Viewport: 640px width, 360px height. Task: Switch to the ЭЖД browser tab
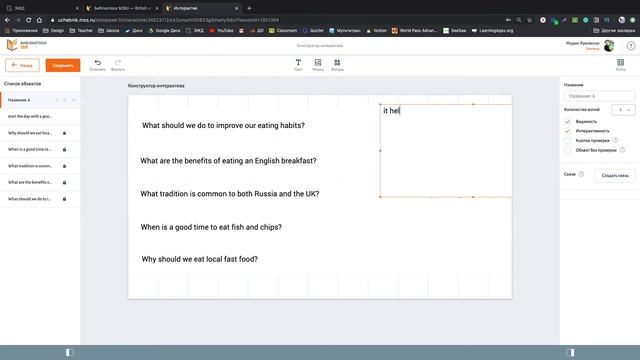(41, 8)
